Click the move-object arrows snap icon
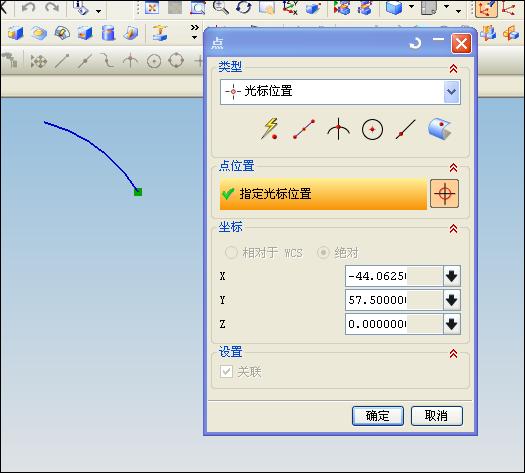This screenshot has height=473, width=525. [x=39, y=62]
